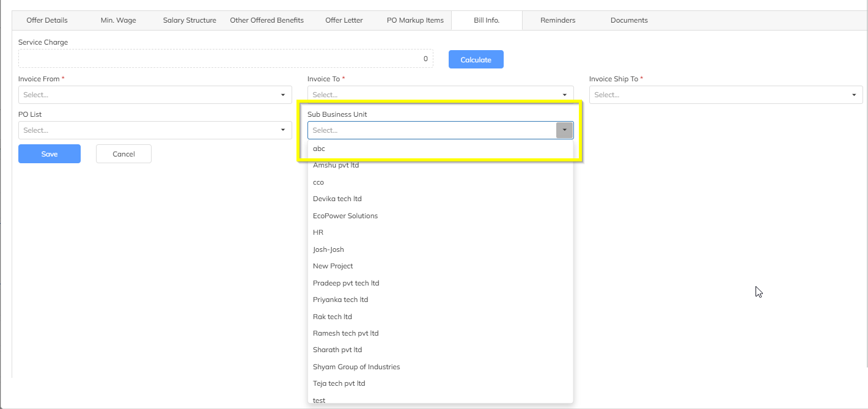Image resolution: width=868 pixels, height=409 pixels.
Task: Expand the Invoice To dropdown
Action: (x=440, y=95)
